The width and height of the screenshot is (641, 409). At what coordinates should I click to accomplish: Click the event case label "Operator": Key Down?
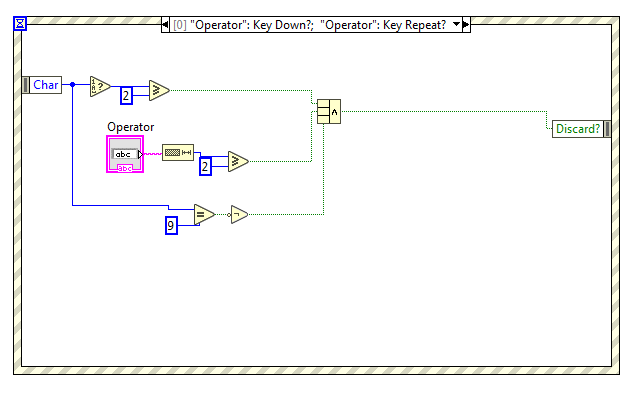coord(251,25)
